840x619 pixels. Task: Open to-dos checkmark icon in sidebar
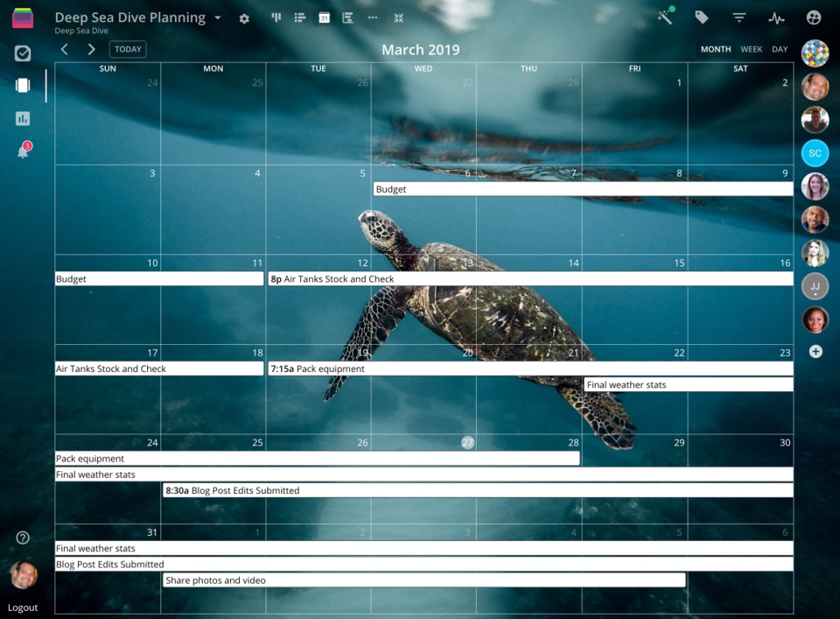[23, 53]
